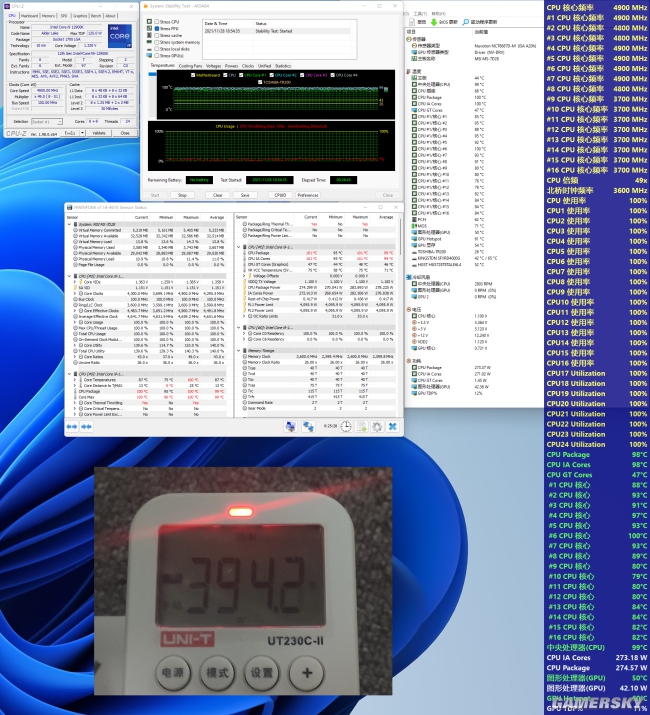650x715 pixels.
Task: Click the Stress cache icon
Action: point(149,35)
